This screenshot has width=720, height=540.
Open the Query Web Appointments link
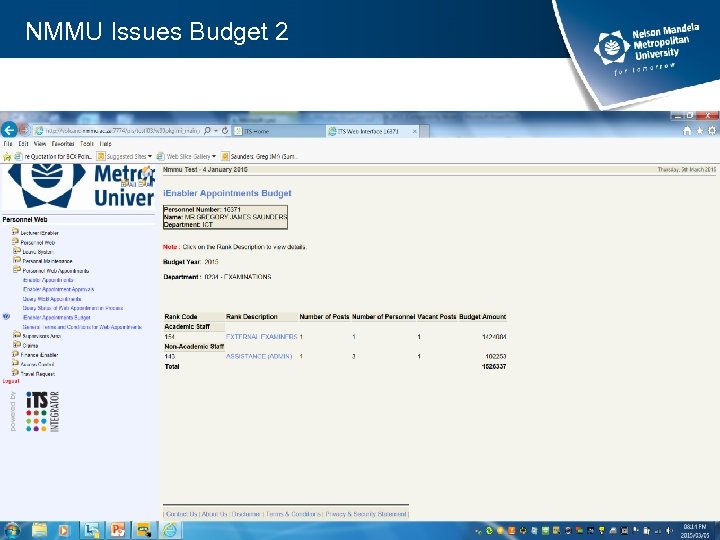coord(52,299)
